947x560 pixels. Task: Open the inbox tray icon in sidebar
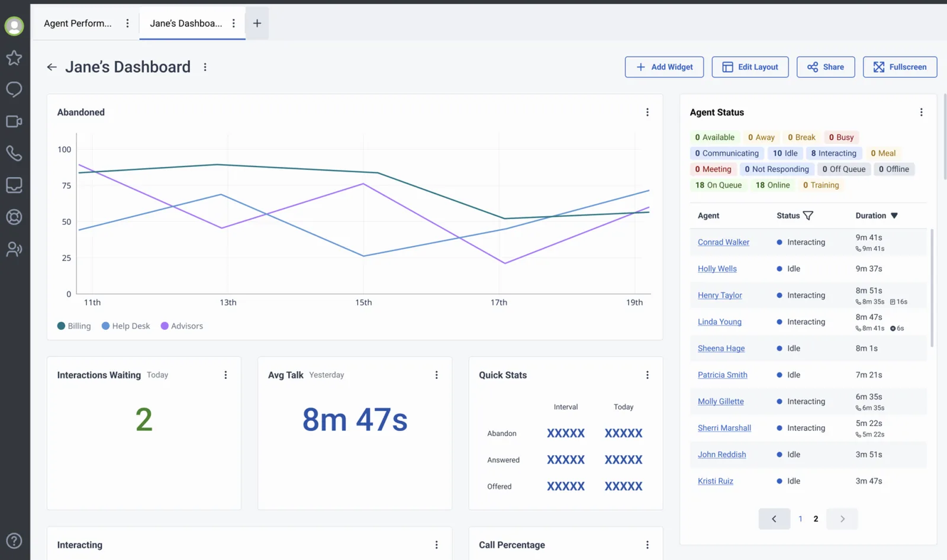coord(14,185)
